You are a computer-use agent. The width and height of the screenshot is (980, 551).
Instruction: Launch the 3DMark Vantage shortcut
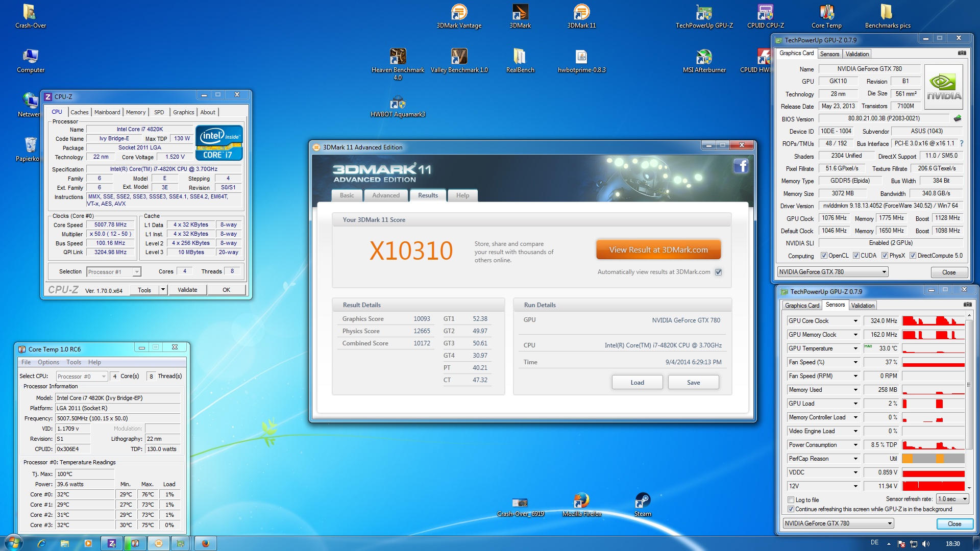[459, 16]
